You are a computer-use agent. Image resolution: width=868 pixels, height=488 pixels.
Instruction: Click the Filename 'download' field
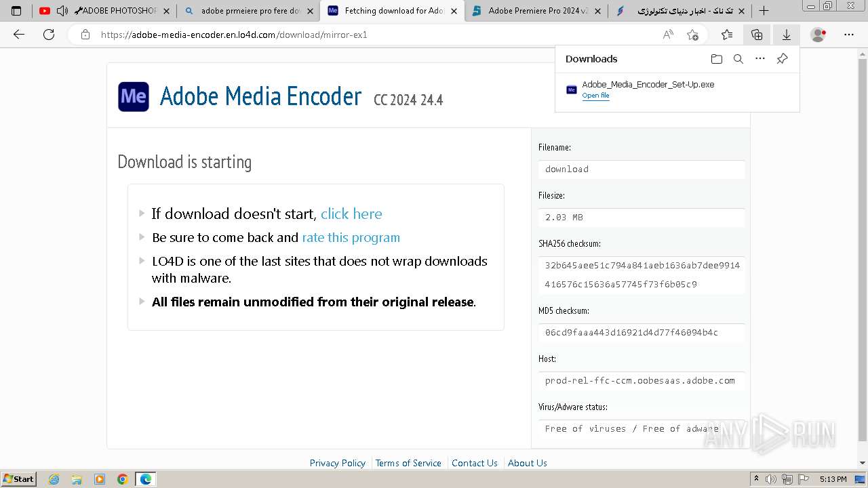click(642, 169)
